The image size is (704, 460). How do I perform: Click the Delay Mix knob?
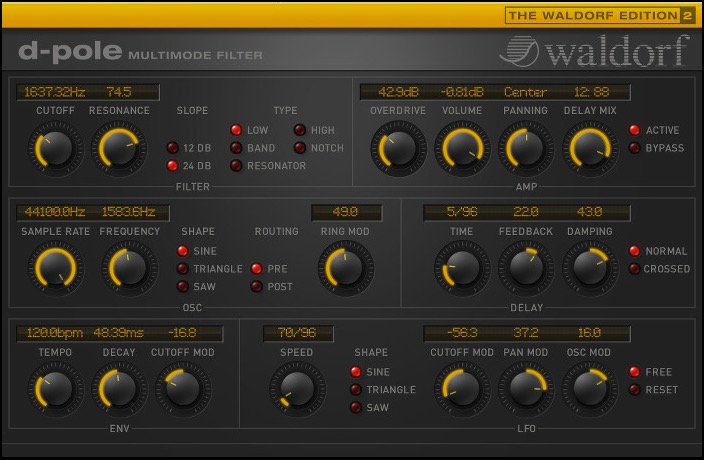590,149
